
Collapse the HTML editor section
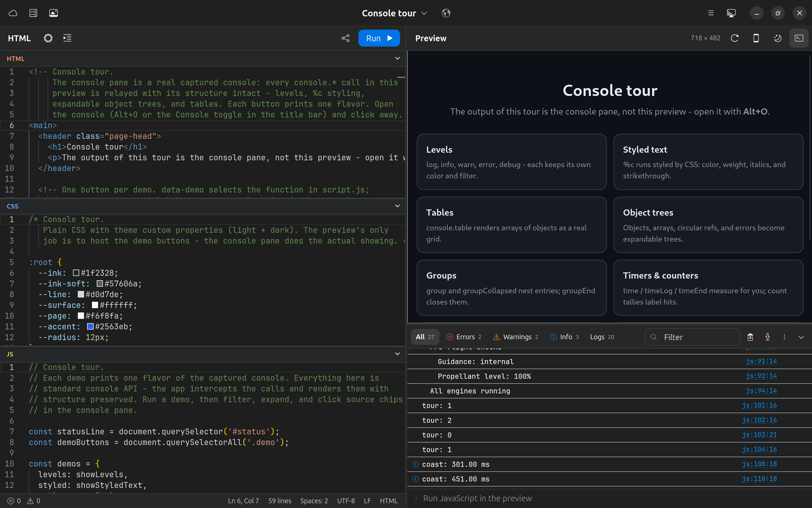(x=397, y=58)
